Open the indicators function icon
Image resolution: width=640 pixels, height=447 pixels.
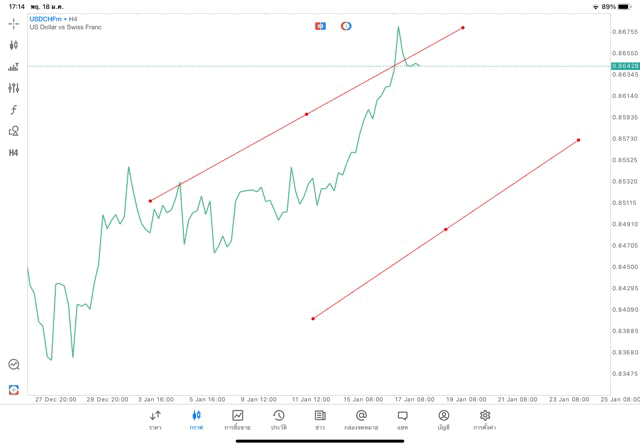(x=14, y=109)
